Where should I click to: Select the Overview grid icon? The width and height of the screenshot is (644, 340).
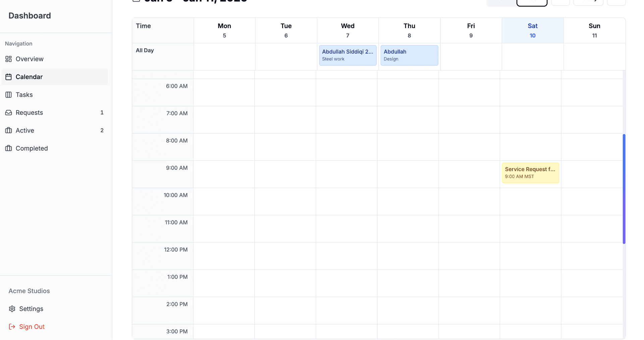tap(8, 59)
